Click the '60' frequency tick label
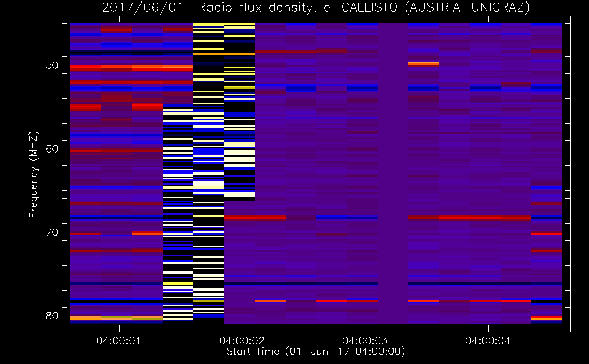The image size is (589, 364). pos(52,149)
